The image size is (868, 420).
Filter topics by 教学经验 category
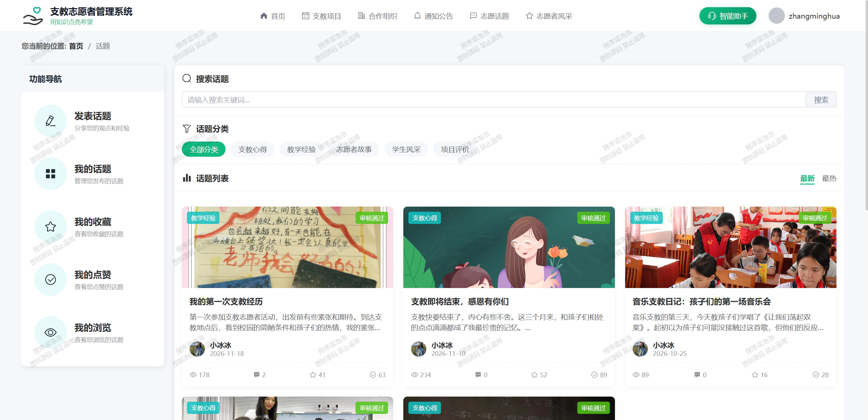[301, 149]
